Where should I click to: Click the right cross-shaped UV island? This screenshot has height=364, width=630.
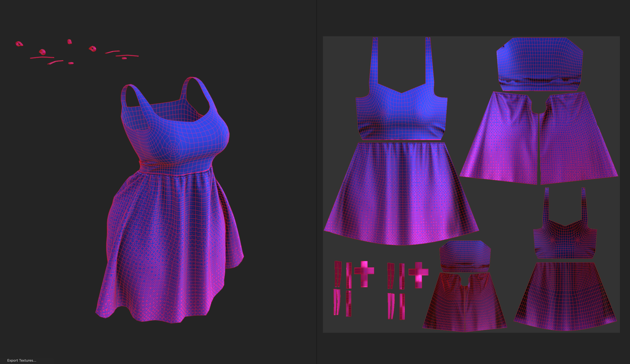click(418, 273)
